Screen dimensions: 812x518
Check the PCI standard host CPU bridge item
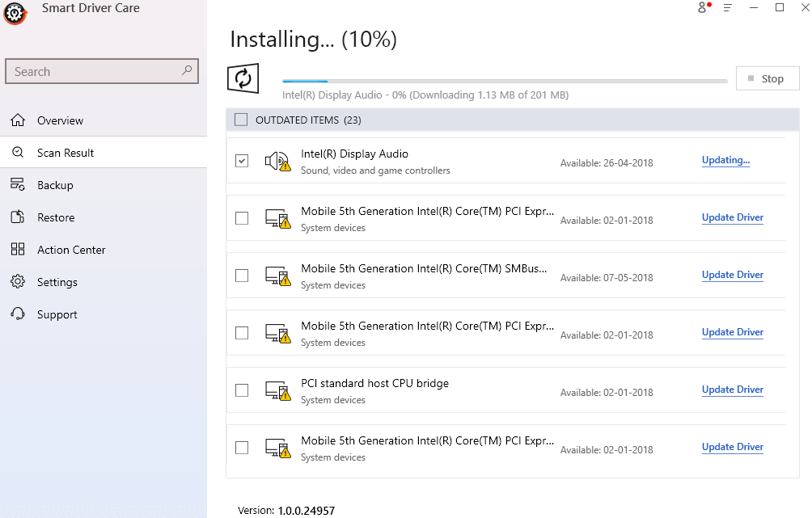[x=241, y=390]
